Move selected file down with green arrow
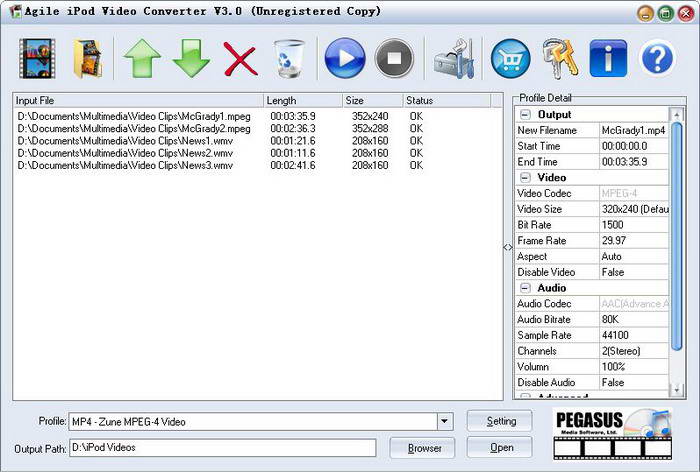The width and height of the screenshot is (700, 472). pyautogui.click(x=191, y=58)
